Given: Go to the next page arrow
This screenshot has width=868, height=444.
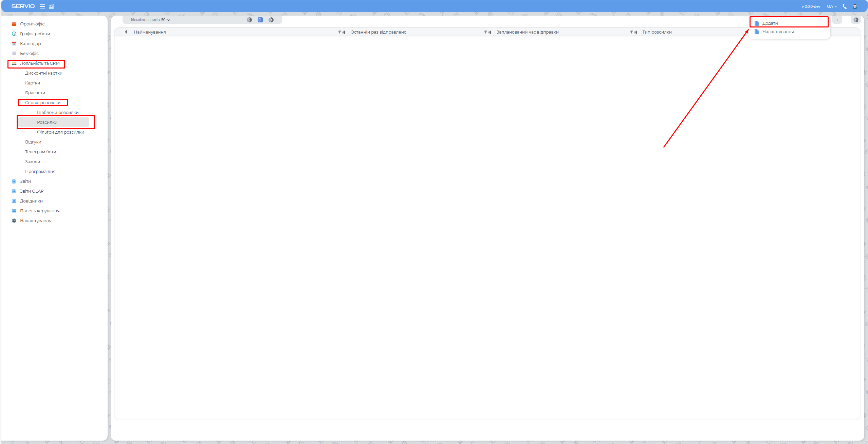Looking at the screenshot, I should tap(271, 20).
